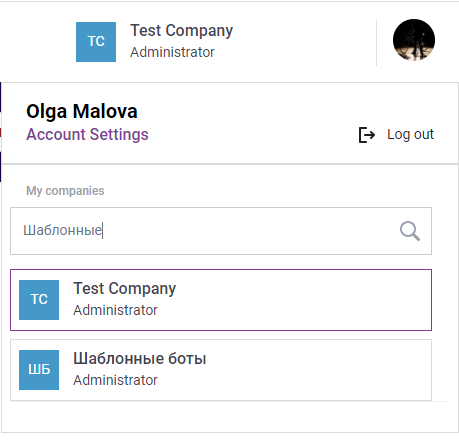Click the log out arrow icon
This screenshot has height=444, width=459.
(x=367, y=135)
